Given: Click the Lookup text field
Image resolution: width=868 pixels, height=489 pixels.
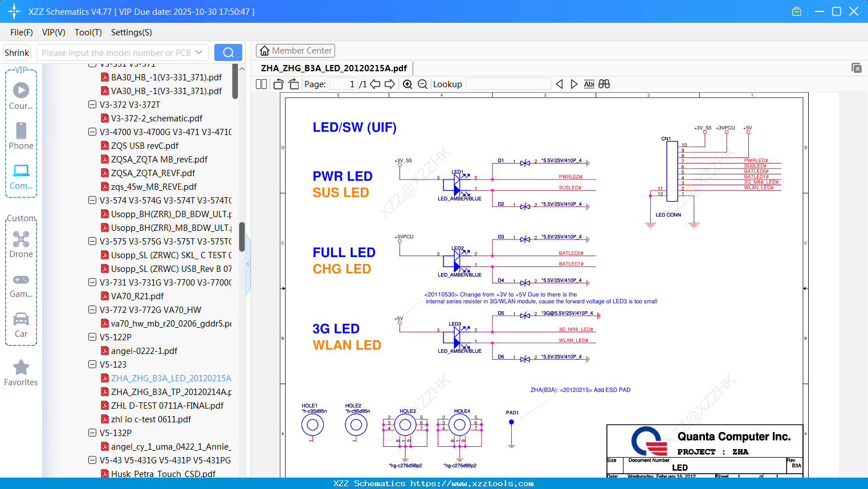Looking at the screenshot, I should pyautogui.click(x=508, y=84).
